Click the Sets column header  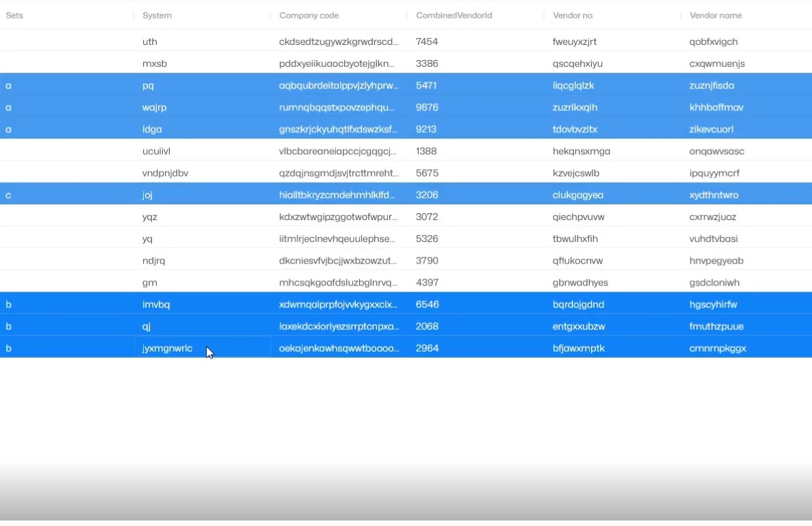click(14, 15)
